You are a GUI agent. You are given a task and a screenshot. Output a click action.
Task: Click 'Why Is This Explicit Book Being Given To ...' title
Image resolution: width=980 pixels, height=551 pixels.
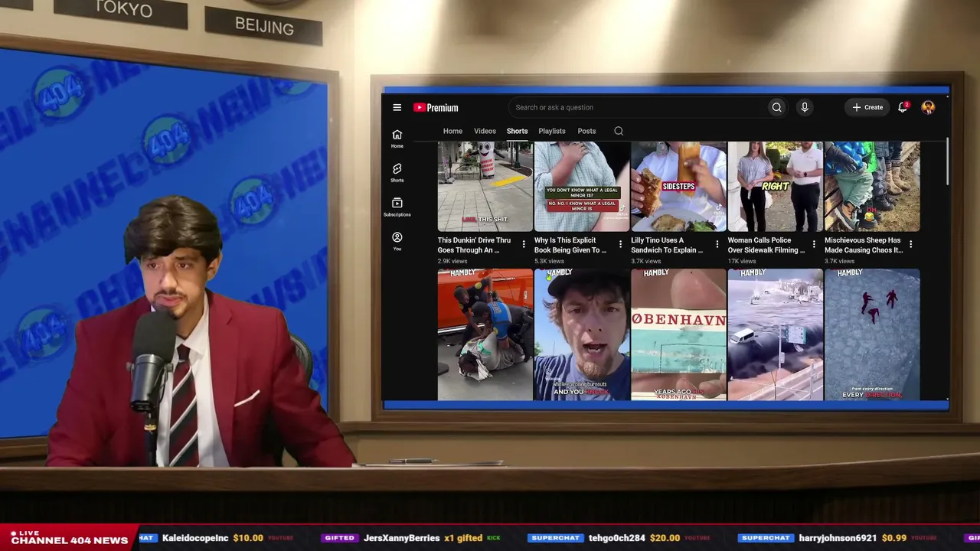point(570,245)
